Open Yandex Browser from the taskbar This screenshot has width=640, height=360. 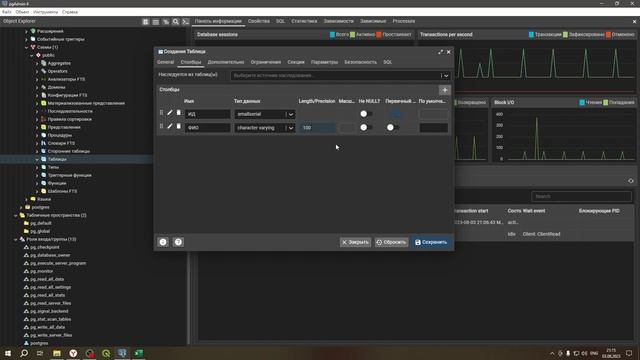pyautogui.click(x=73, y=353)
